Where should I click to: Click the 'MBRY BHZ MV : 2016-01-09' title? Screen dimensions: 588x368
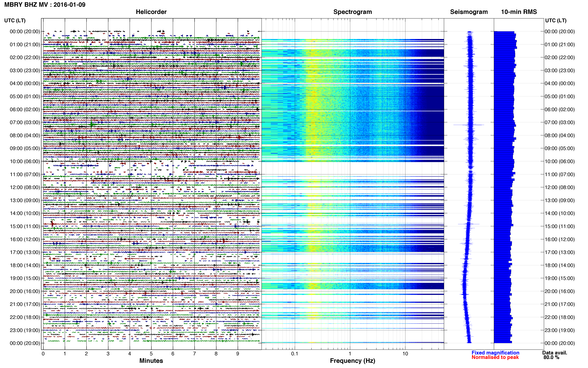click(45, 5)
